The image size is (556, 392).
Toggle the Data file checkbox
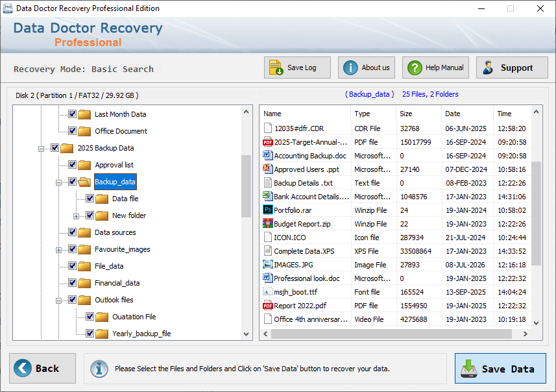click(x=90, y=199)
